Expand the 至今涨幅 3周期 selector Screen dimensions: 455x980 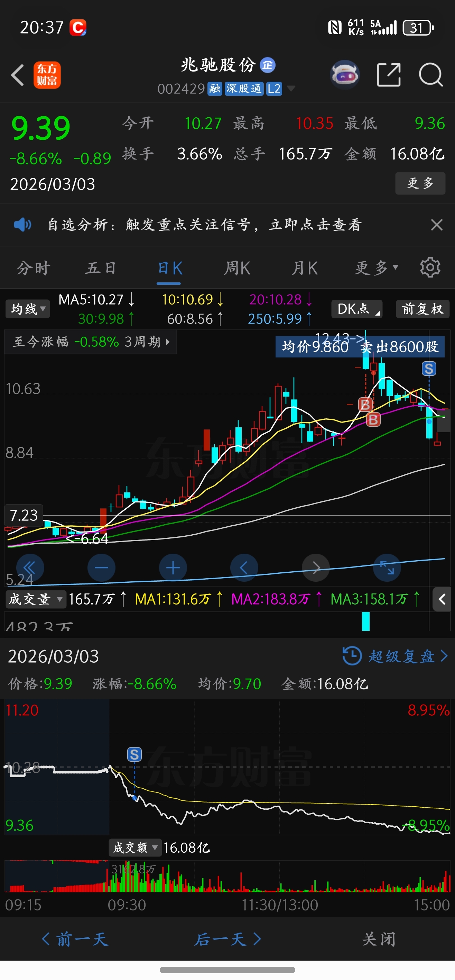[91, 342]
